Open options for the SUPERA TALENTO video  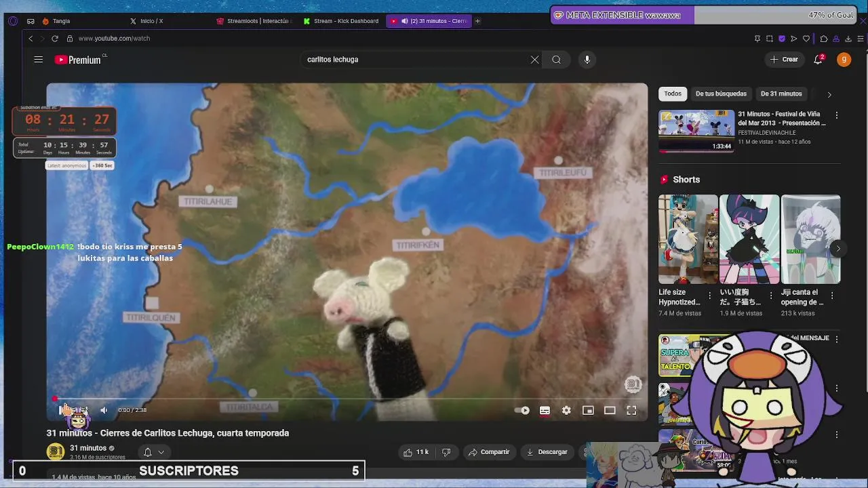[x=836, y=339]
